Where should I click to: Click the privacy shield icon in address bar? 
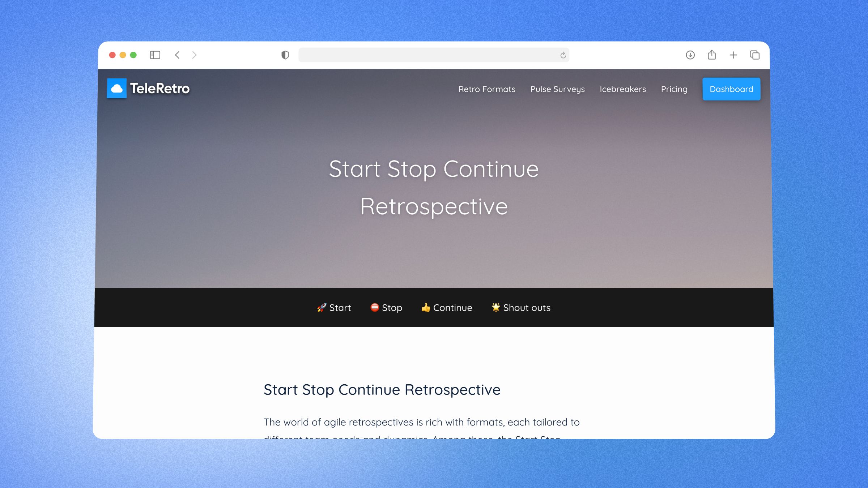(284, 55)
